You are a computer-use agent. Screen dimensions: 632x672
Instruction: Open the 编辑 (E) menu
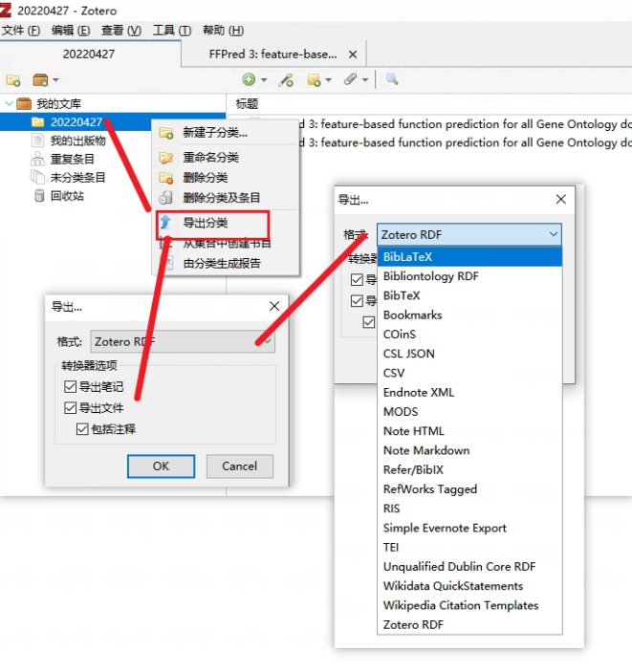click(x=71, y=31)
